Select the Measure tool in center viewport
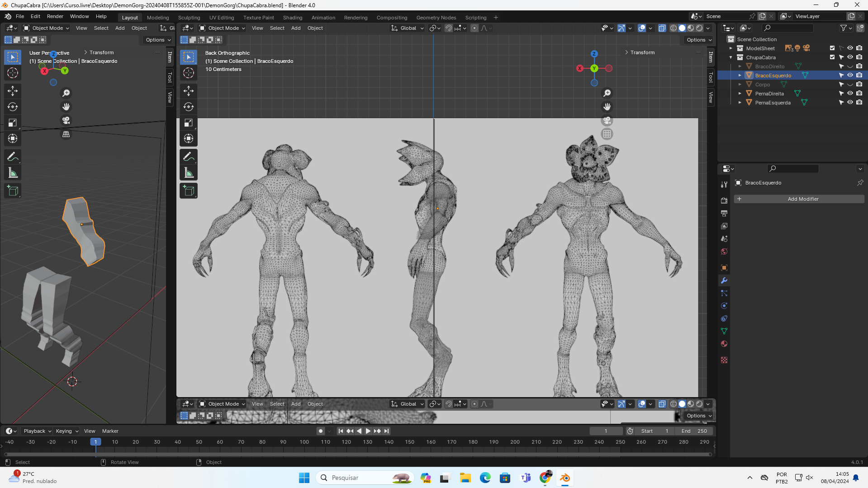The height and width of the screenshot is (488, 868). pos(189,173)
